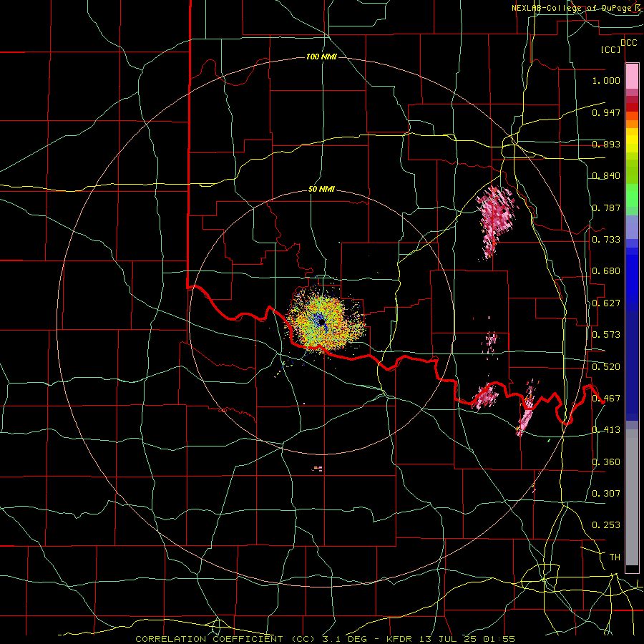Click the 0.680 color scale value
This screenshot has height=644, width=644.
coord(606,271)
